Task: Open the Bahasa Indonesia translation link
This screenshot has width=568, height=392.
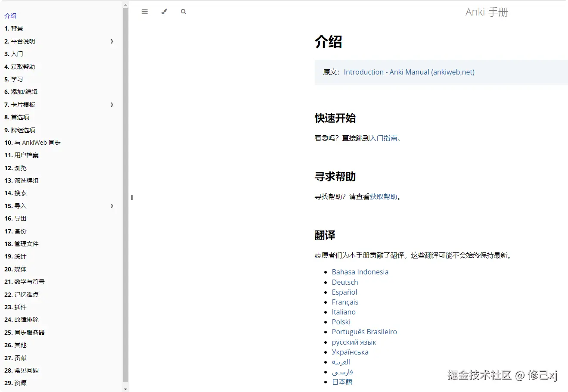Action: pyautogui.click(x=360, y=272)
